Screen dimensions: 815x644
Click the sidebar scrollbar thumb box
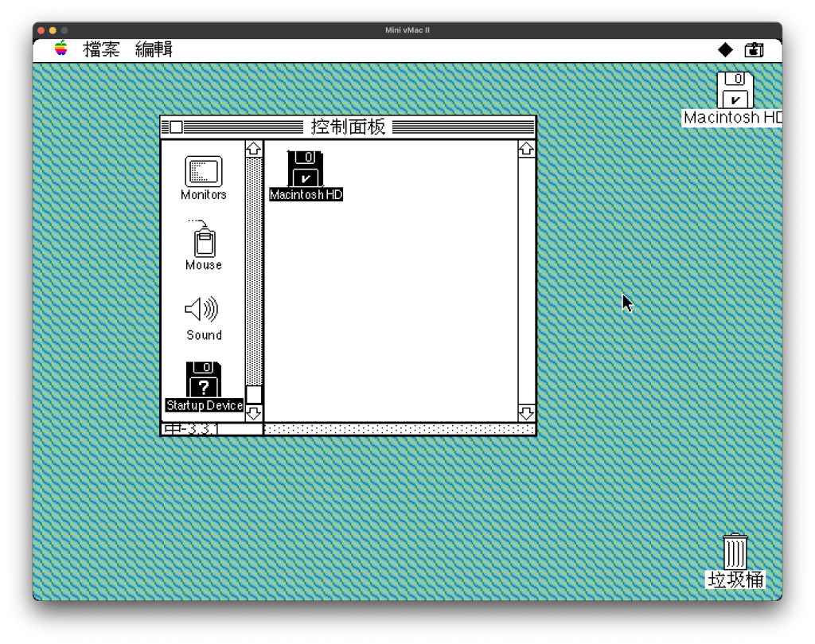pyautogui.click(x=254, y=394)
